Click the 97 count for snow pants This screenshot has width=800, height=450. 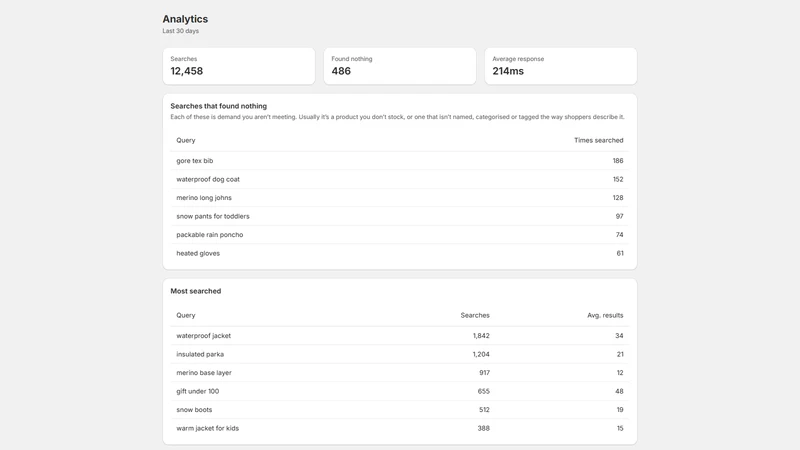pos(619,216)
